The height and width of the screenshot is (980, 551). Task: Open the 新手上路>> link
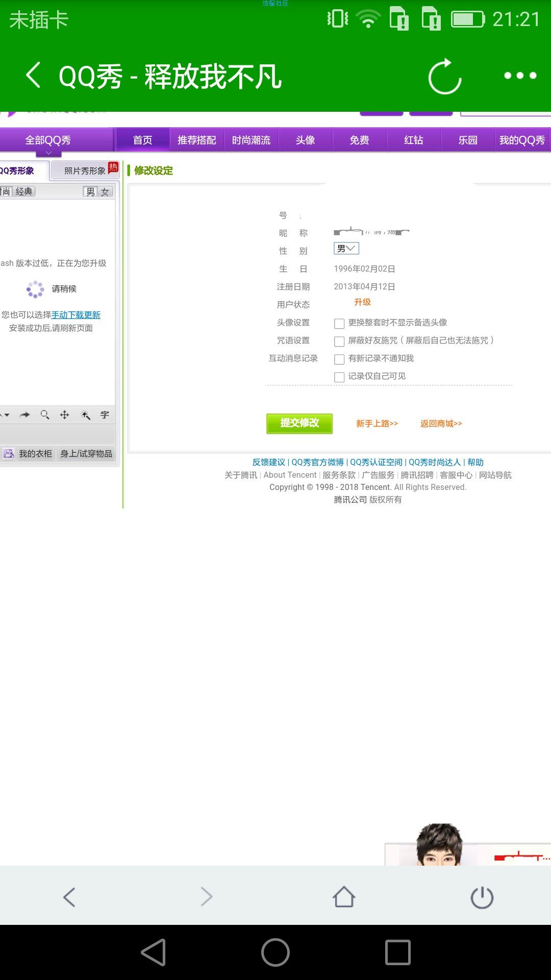click(377, 423)
